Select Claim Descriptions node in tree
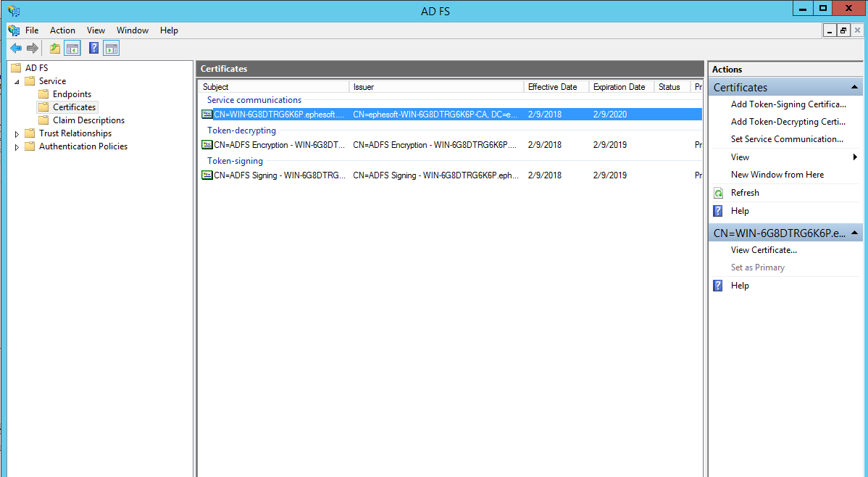 click(x=88, y=120)
